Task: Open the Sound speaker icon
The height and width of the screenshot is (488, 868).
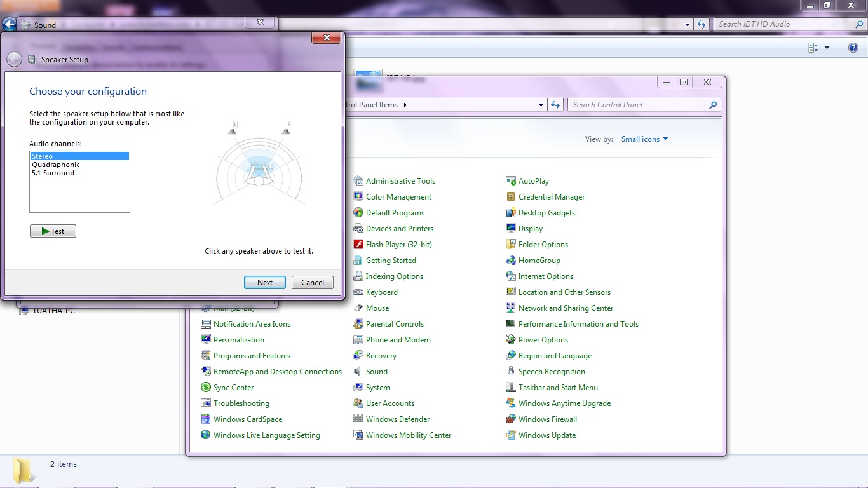Action: [x=358, y=372]
